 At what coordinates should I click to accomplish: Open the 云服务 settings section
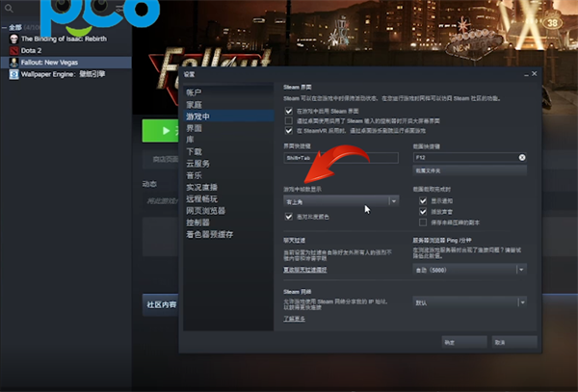(197, 163)
